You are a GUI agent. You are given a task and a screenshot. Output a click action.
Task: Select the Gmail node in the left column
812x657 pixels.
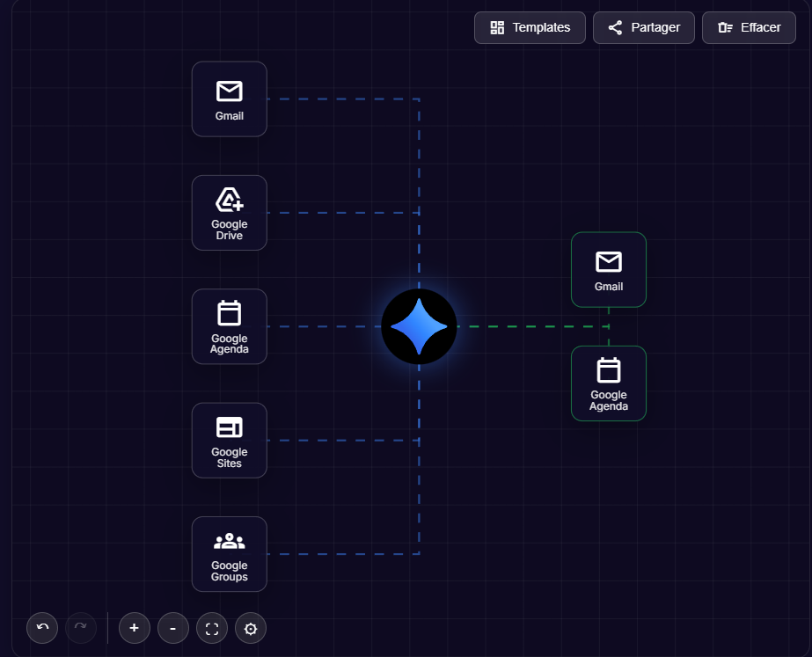pyautogui.click(x=229, y=99)
